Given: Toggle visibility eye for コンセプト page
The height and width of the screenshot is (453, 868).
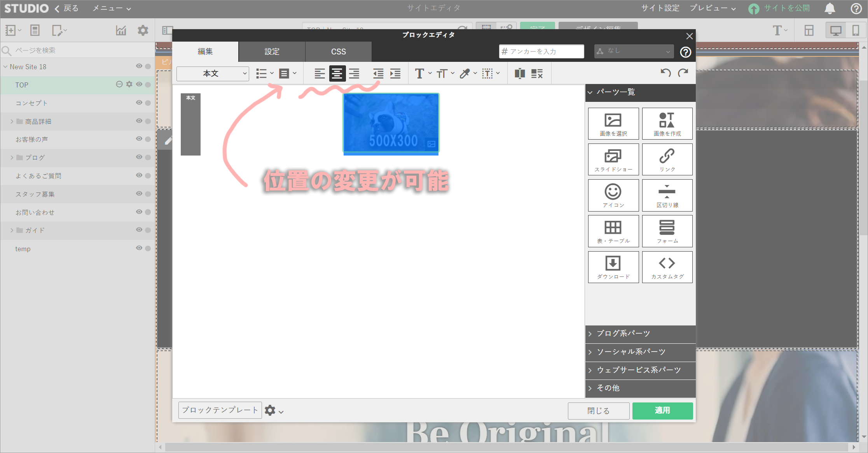Looking at the screenshot, I should pos(139,103).
